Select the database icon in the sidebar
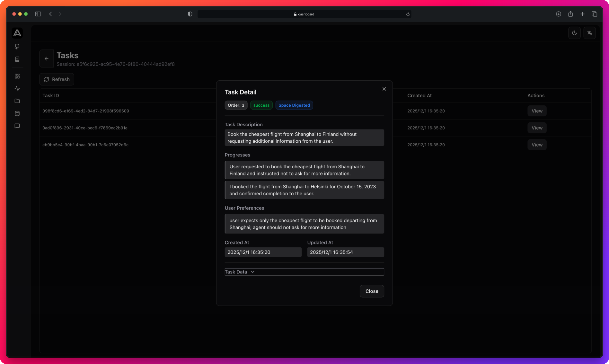Viewport: 609px width, 364px height. point(17,113)
